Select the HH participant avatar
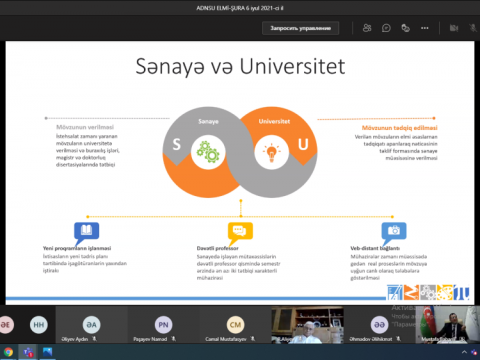Viewport: 480px width, 360px height. point(39,324)
